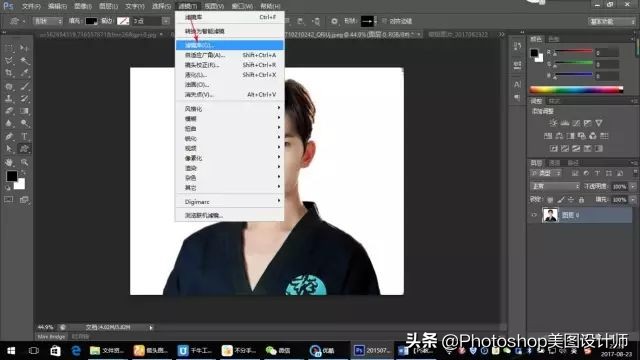Screen dimensions: 640x360
Task: Click the toolbox foreground color swatch
Action: 12,176
